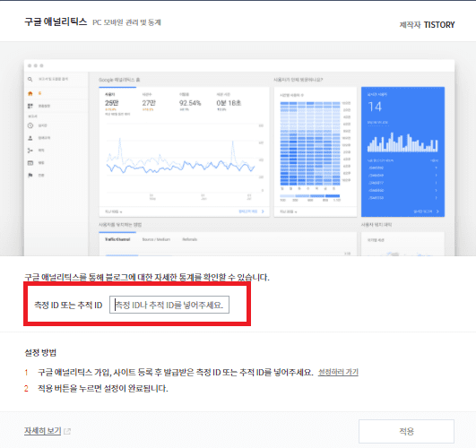Image resolution: width=476 pixels, height=448 pixels.
Task: Click the 측정 ID 또는 추적 ID label
Action: pos(68,305)
